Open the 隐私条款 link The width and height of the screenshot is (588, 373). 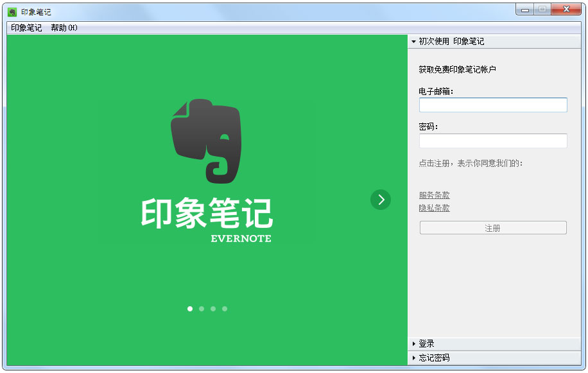click(435, 208)
